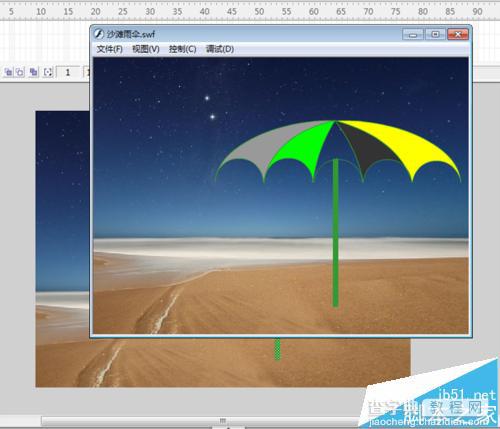This screenshot has width=500, height=429.
Task: Click frame 40 on the timeline ruler
Action: tap(204, 12)
